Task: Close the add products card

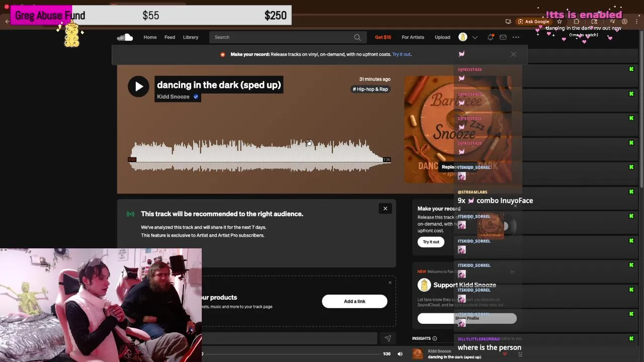Action: tap(389, 283)
